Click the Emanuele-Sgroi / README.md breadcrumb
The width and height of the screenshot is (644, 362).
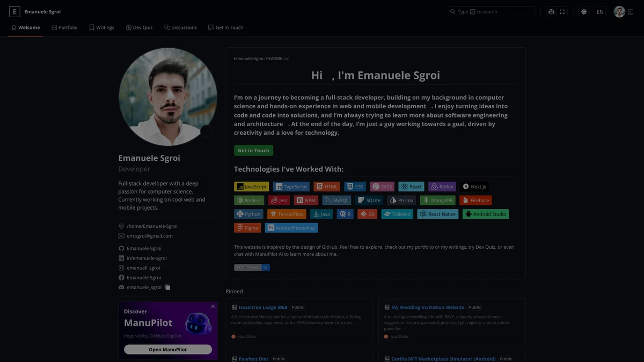261,58
